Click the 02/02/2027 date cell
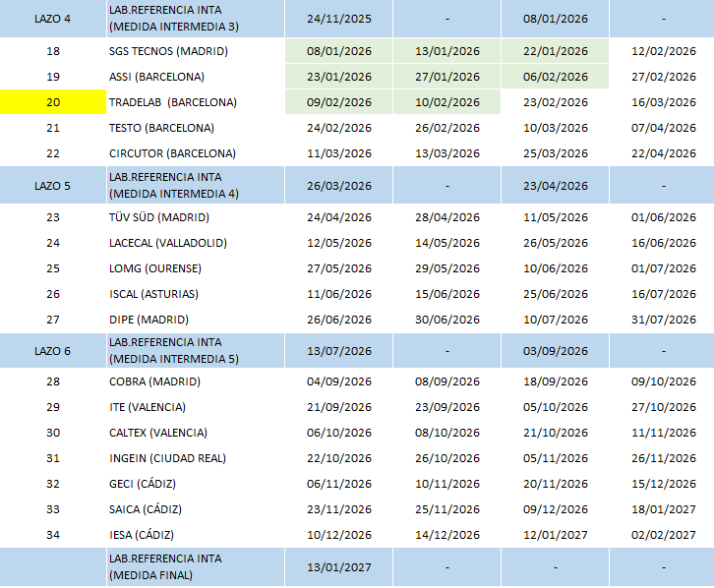 coord(664,535)
